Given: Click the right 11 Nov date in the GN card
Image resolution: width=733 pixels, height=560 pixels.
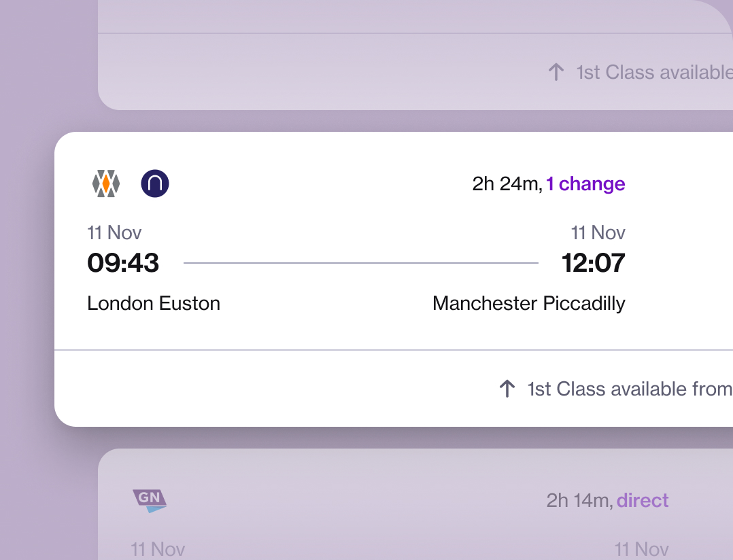Looking at the screenshot, I should [x=641, y=549].
